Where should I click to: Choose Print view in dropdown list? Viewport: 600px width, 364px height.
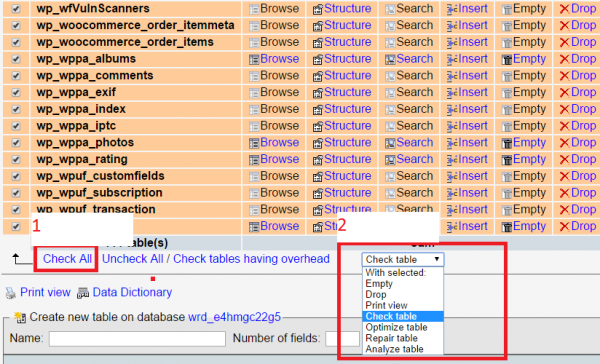[403, 305]
